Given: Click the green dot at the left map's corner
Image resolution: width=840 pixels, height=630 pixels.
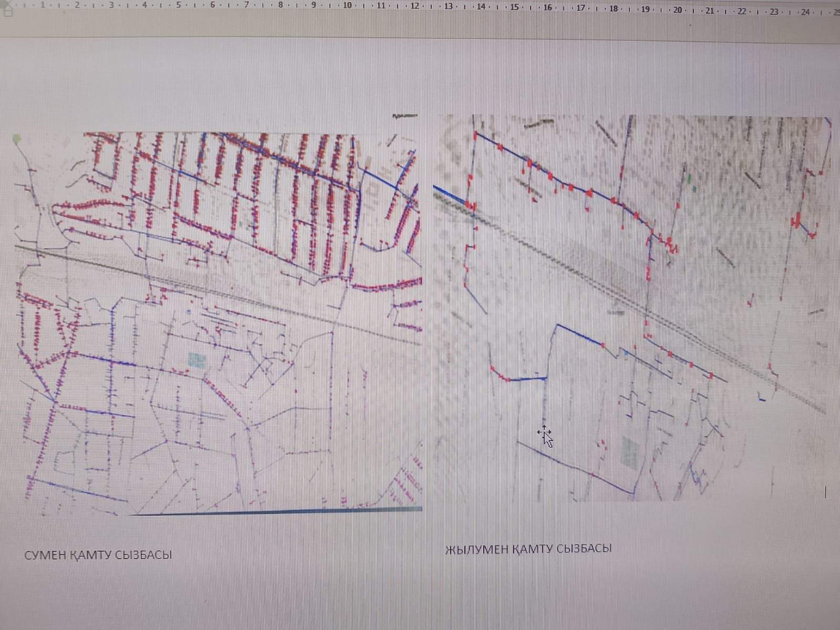Looking at the screenshot, I should (x=17, y=139).
